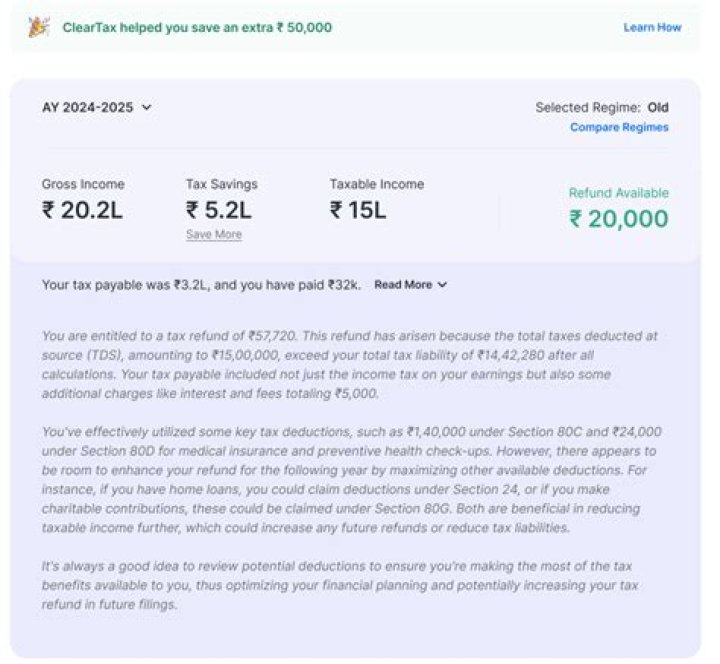This screenshot has width=720, height=664.
Task: Click the paragraph mentioning Section 80C deductions
Action: tap(350, 479)
